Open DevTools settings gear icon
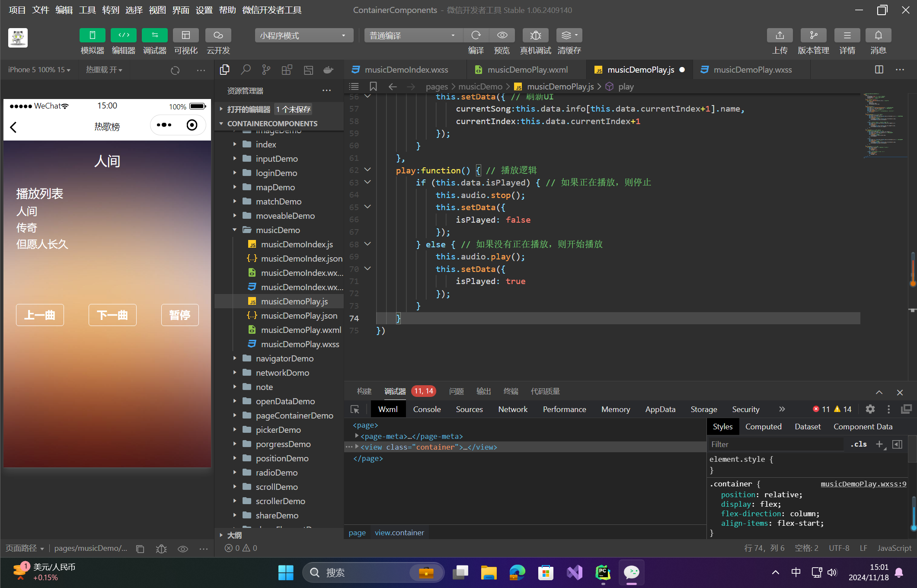Viewport: 917px width, 588px height. click(x=870, y=409)
